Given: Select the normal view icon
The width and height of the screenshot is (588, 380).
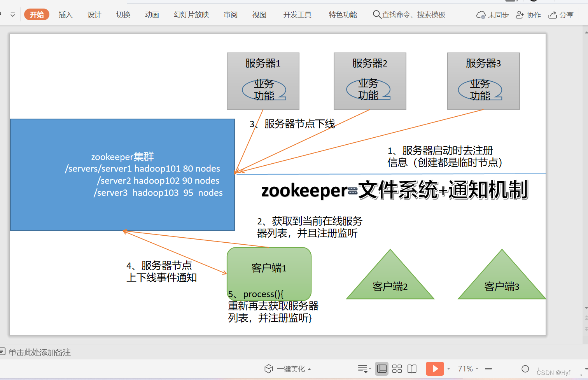Looking at the screenshot, I should [381, 368].
